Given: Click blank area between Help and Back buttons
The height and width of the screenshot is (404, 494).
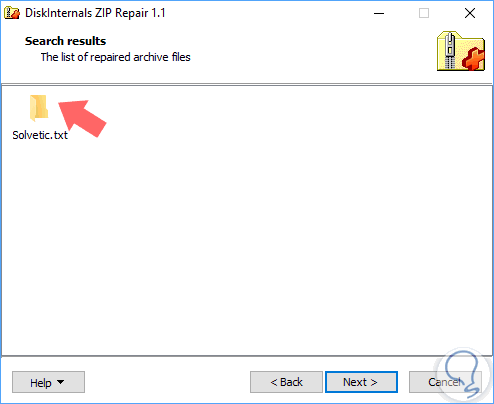Looking at the screenshot, I should pyautogui.click(x=167, y=382).
